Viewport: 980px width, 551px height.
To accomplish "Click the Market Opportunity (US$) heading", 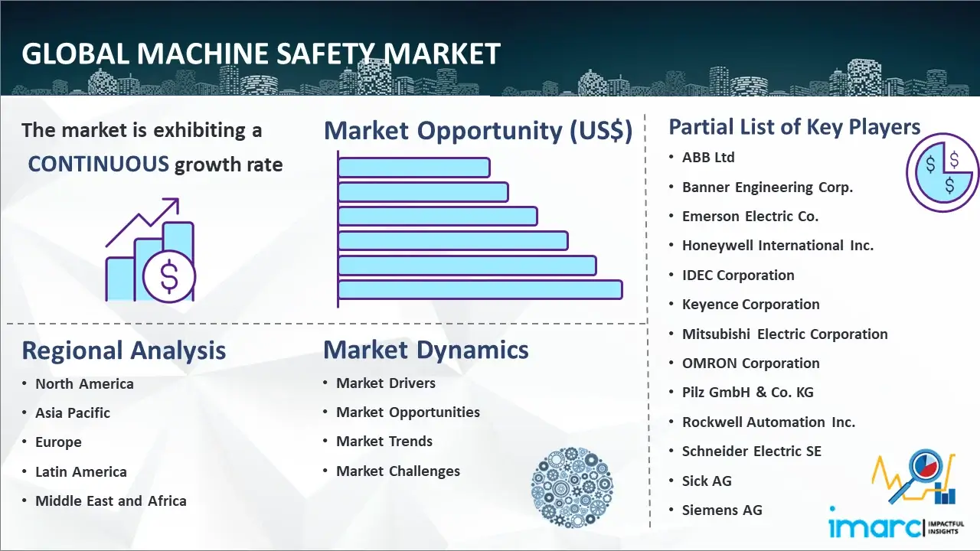I will pyautogui.click(x=478, y=131).
